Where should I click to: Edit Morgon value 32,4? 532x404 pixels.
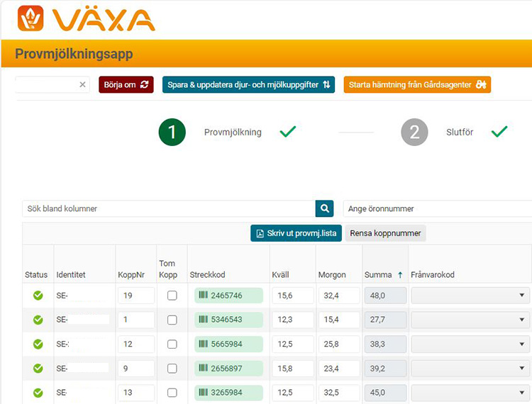(339, 296)
